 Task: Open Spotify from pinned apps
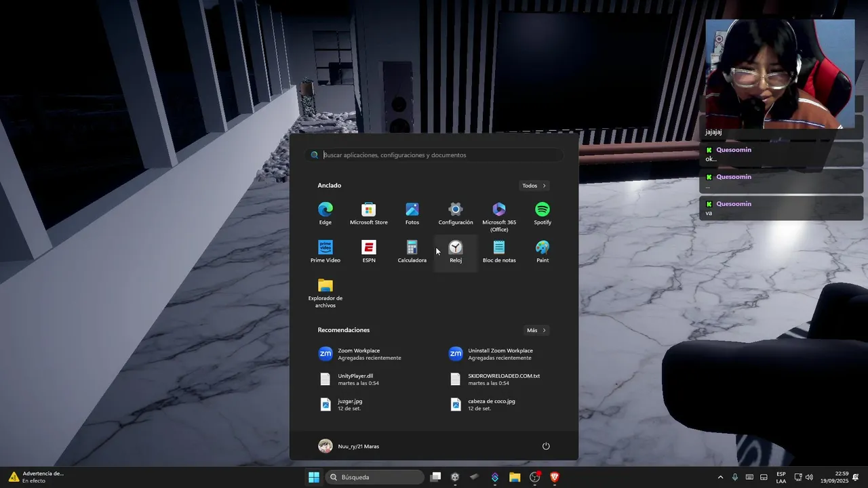point(542,213)
